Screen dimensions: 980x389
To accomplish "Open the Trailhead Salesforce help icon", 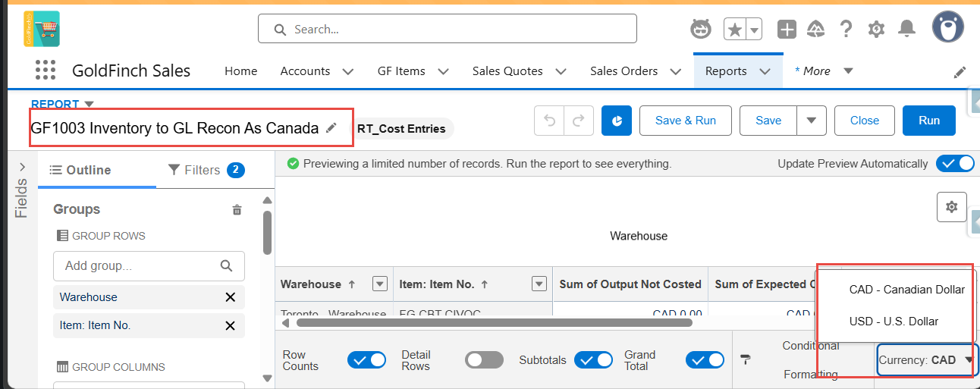I will (x=816, y=30).
